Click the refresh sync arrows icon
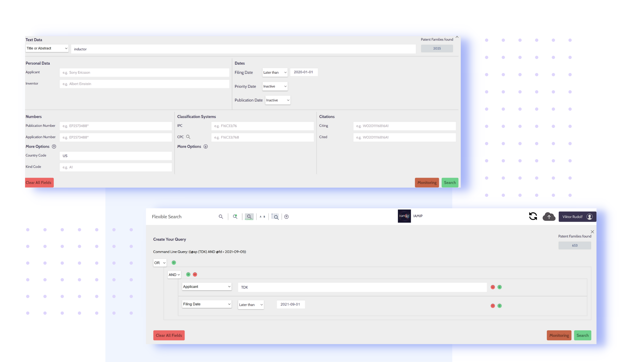This screenshot has height=362, width=644. click(533, 216)
